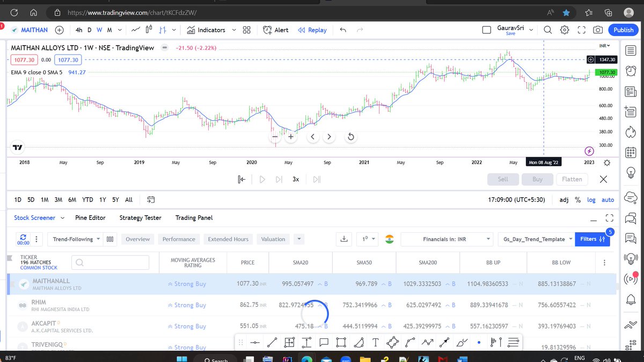Open ideas lightbulb icon in right sidebar
644x362 pixels.
tap(631, 173)
